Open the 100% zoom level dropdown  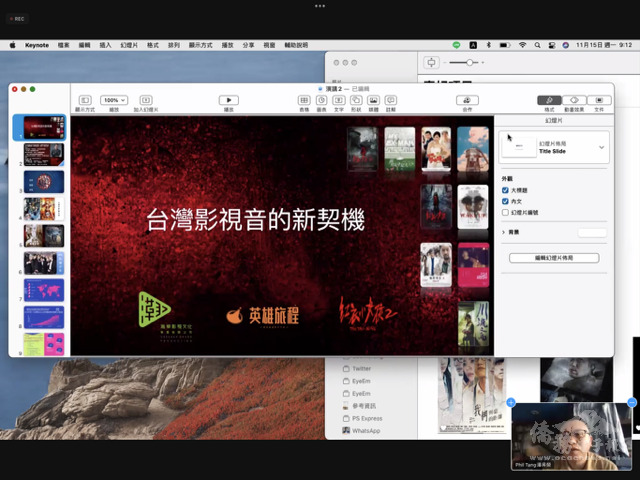click(114, 100)
